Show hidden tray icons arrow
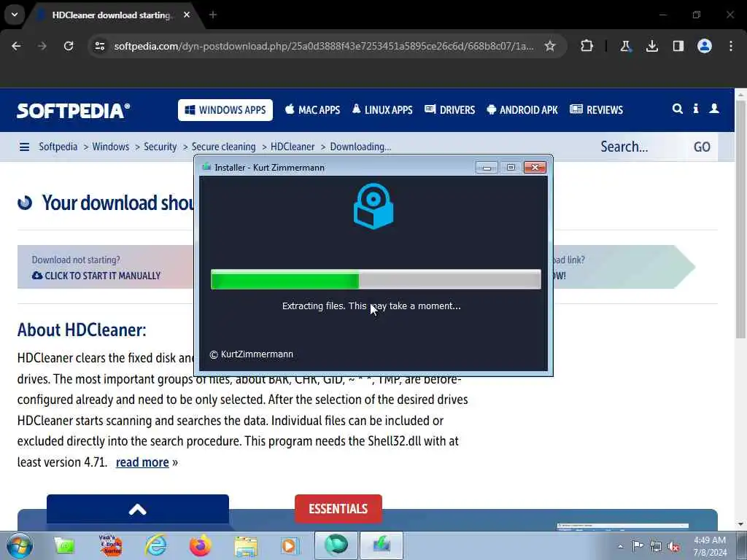This screenshot has height=560, width=747. [x=620, y=546]
